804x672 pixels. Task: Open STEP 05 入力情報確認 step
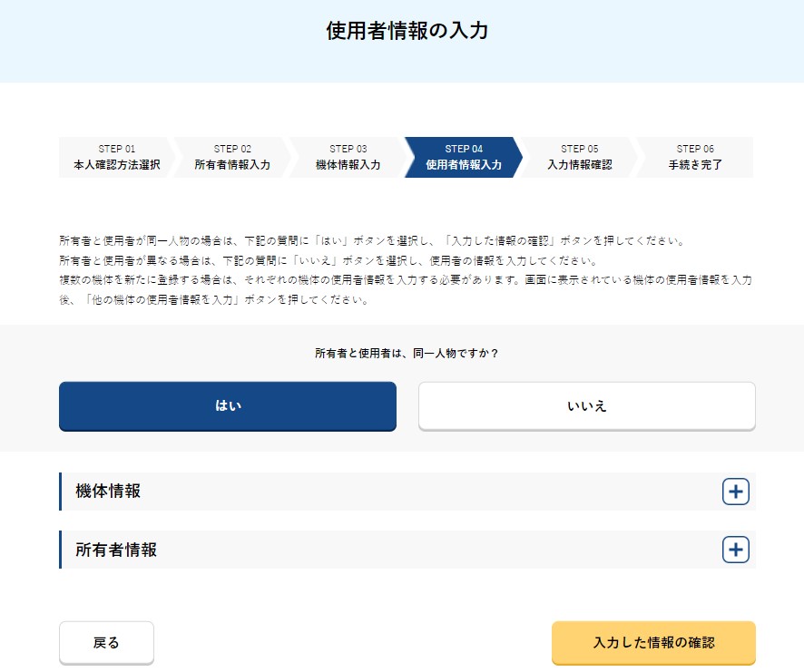[x=580, y=158]
